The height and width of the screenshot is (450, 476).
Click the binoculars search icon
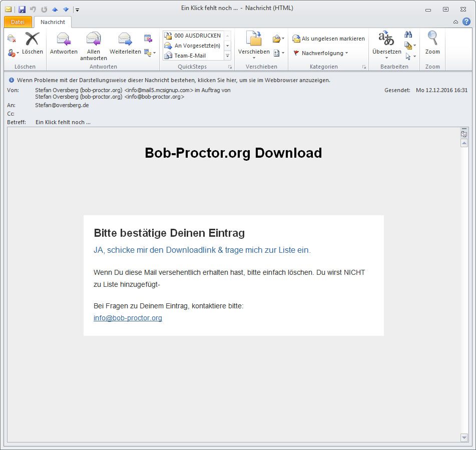pyautogui.click(x=408, y=35)
